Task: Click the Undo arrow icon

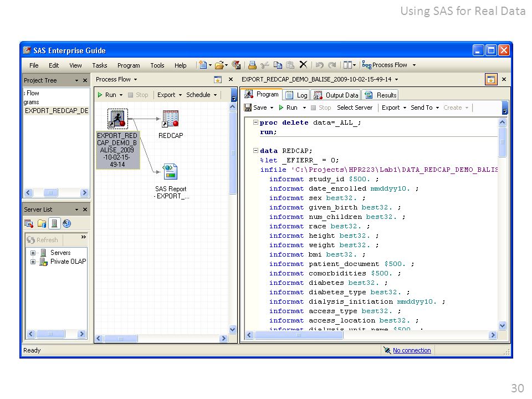Action: click(x=319, y=65)
